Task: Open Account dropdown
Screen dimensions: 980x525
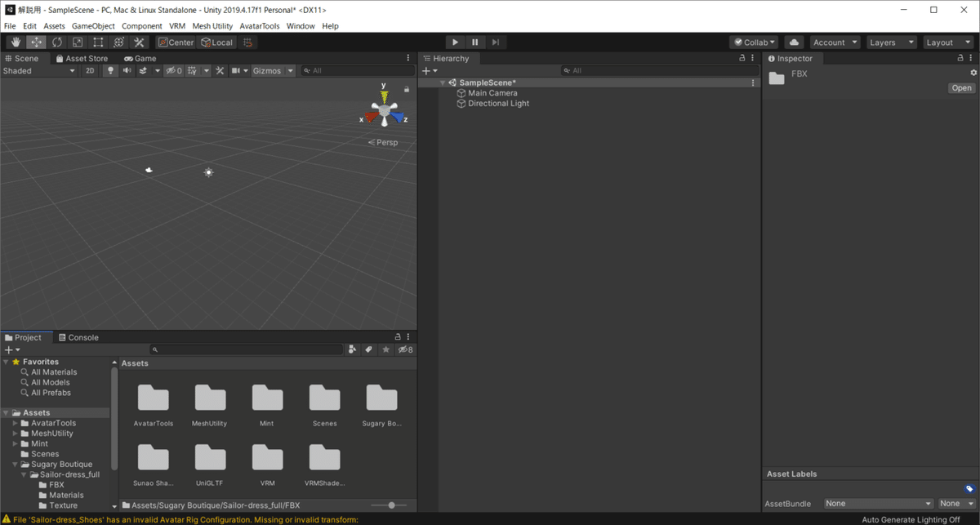Action: click(x=835, y=42)
